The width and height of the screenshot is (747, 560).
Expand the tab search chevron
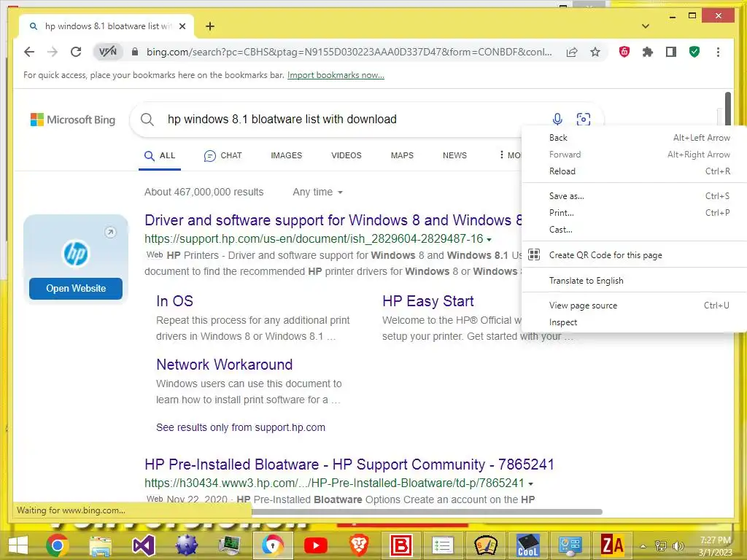[x=646, y=26]
